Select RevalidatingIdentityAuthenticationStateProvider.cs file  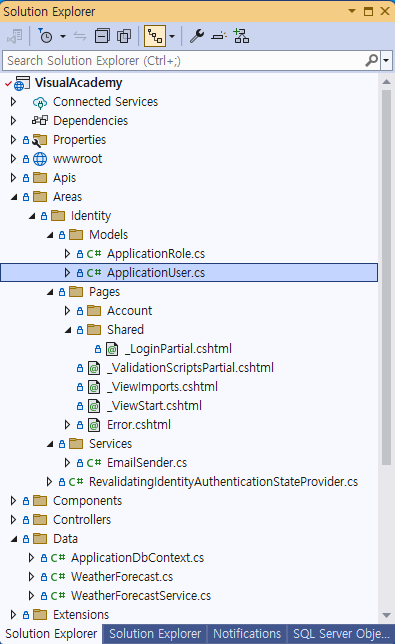(223, 481)
